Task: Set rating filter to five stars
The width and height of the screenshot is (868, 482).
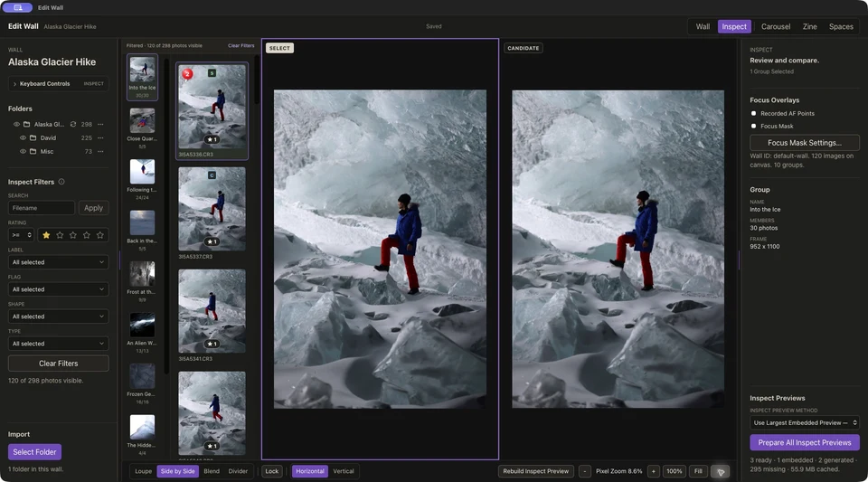Action: pyautogui.click(x=100, y=235)
